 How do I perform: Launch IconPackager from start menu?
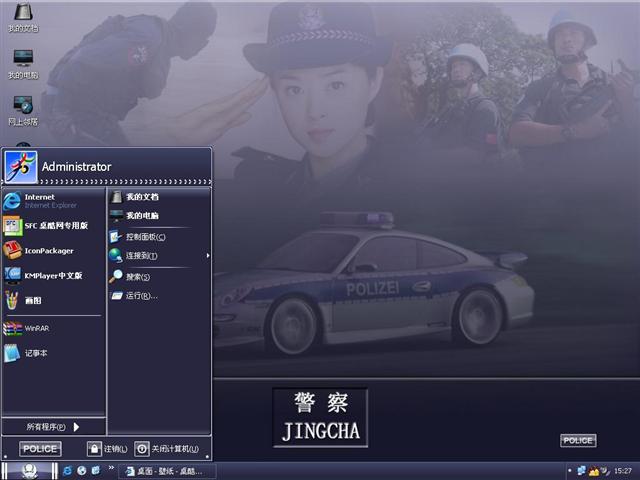(53, 251)
